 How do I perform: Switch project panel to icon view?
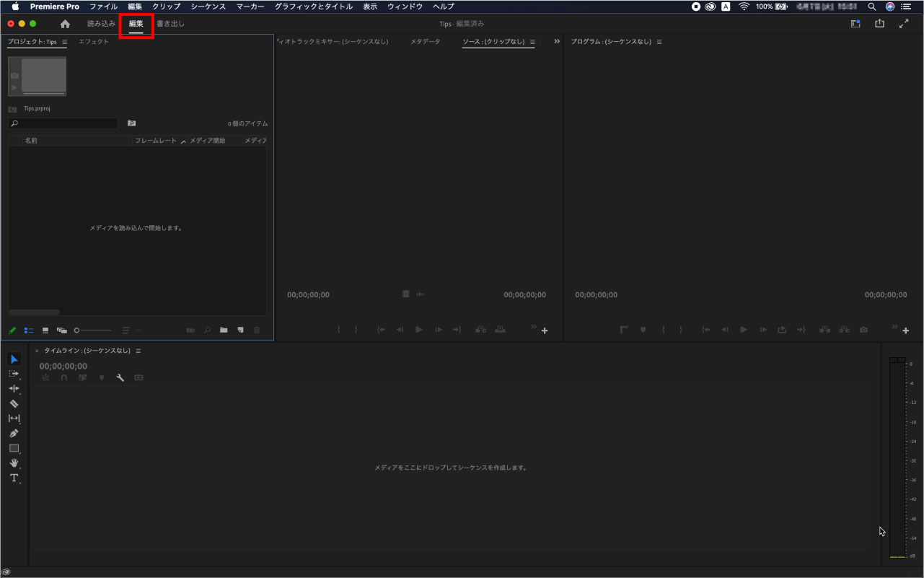coord(45,330)
